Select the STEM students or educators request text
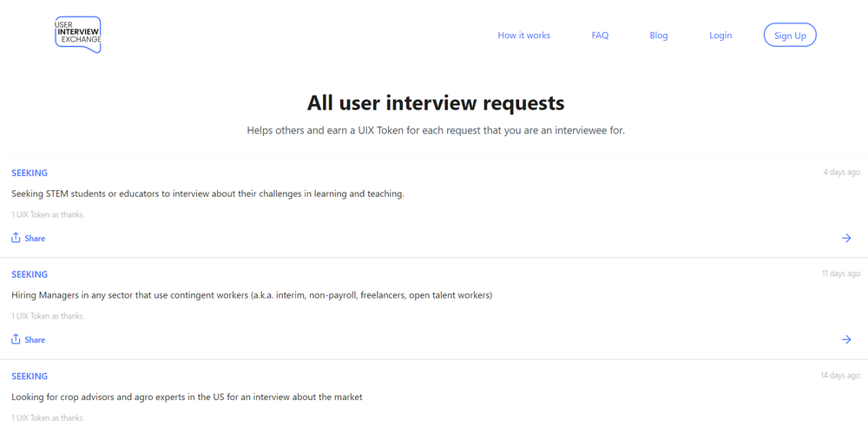This screenshot has width=868, height=427. pos(207,194)
